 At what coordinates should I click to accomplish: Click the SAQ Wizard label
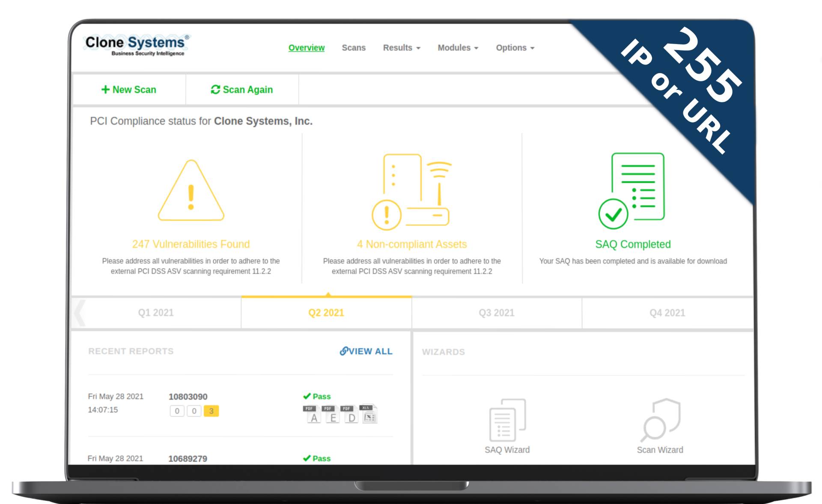tap(507, 450)
